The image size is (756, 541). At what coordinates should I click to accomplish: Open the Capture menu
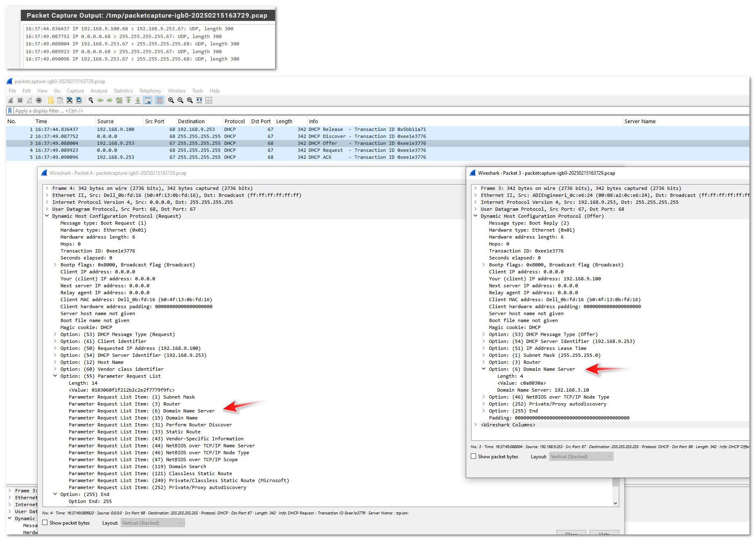75,91
